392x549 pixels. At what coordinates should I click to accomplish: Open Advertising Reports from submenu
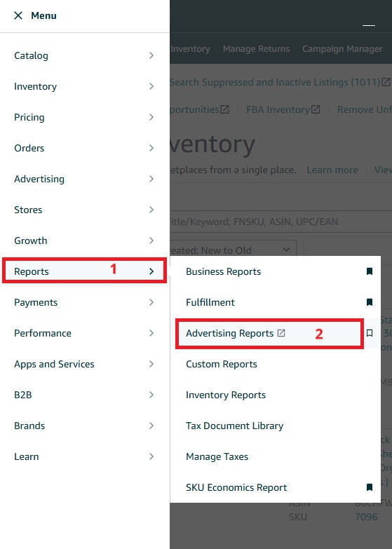tap(229, 333)
